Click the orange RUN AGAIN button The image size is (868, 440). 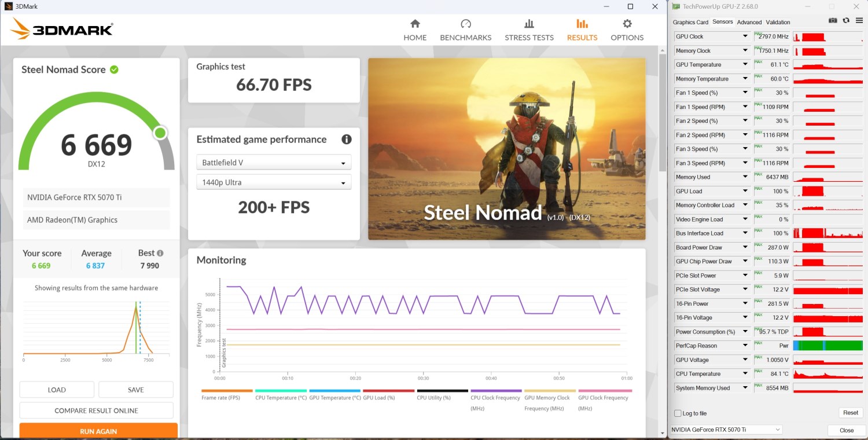[98, 431]
